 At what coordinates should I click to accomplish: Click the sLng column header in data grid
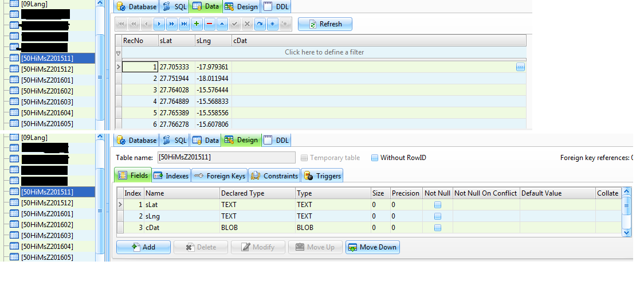213,41
